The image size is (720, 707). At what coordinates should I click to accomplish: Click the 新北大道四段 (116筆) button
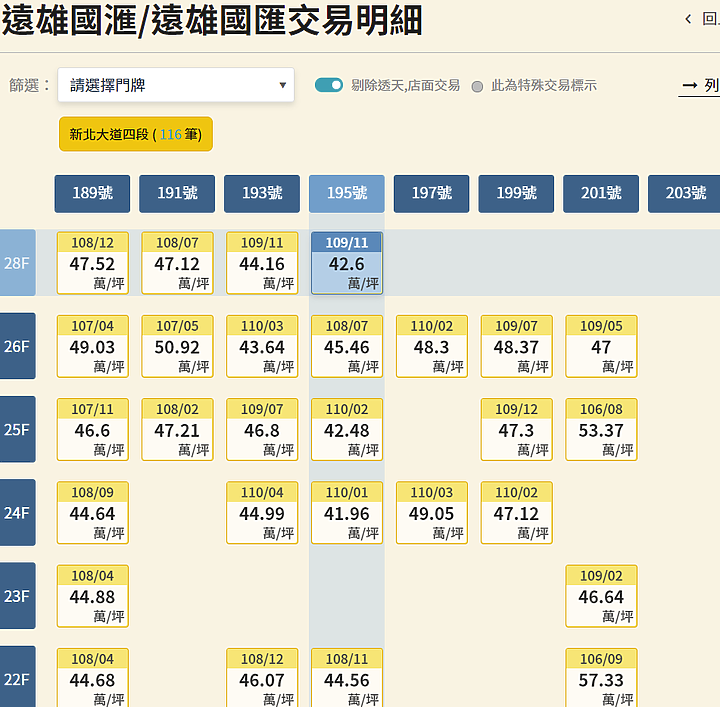[x=136, y=134]
